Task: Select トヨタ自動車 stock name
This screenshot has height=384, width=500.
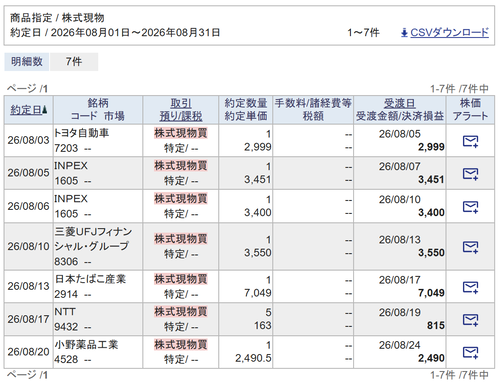Action: pyautogui.click(x=82, y=133)
